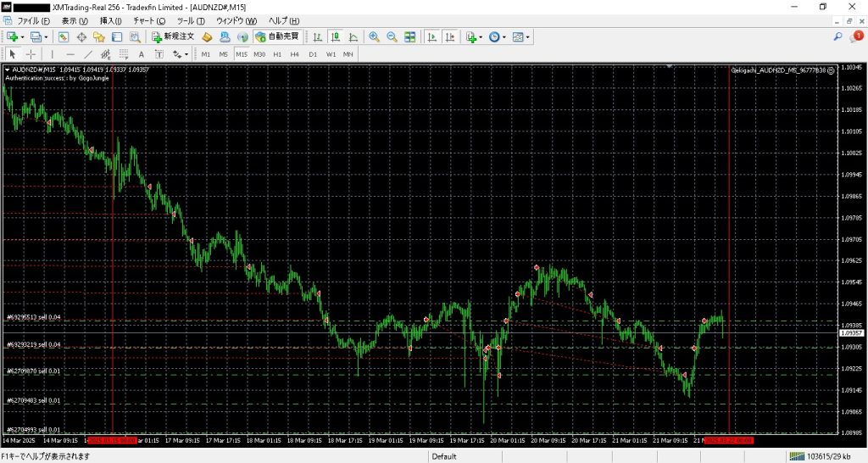Select the crosshair tool
This screenshot has height=463, width=868.
(31, 54)
